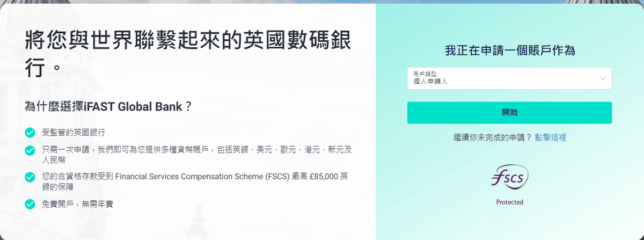Click the main headline 將您與世界聯繫起來的英國數碼銀行

[192, 42]
